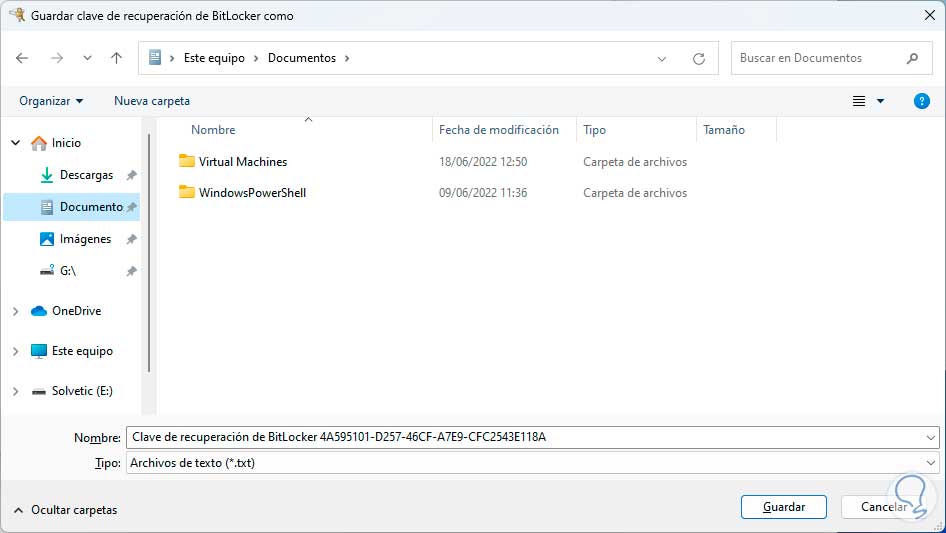Select Inicio in navigation pane
Screen dimensions: 946x533
[66, 143]
